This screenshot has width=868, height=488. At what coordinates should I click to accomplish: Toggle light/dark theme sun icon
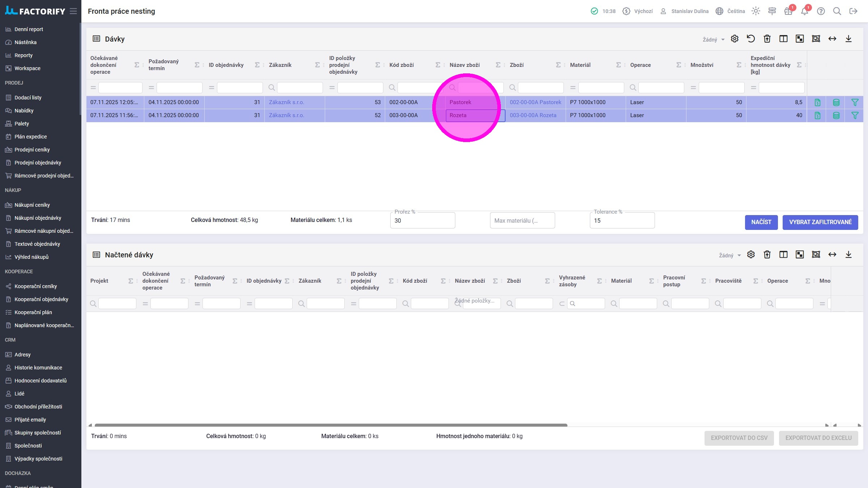click(756, 11)
